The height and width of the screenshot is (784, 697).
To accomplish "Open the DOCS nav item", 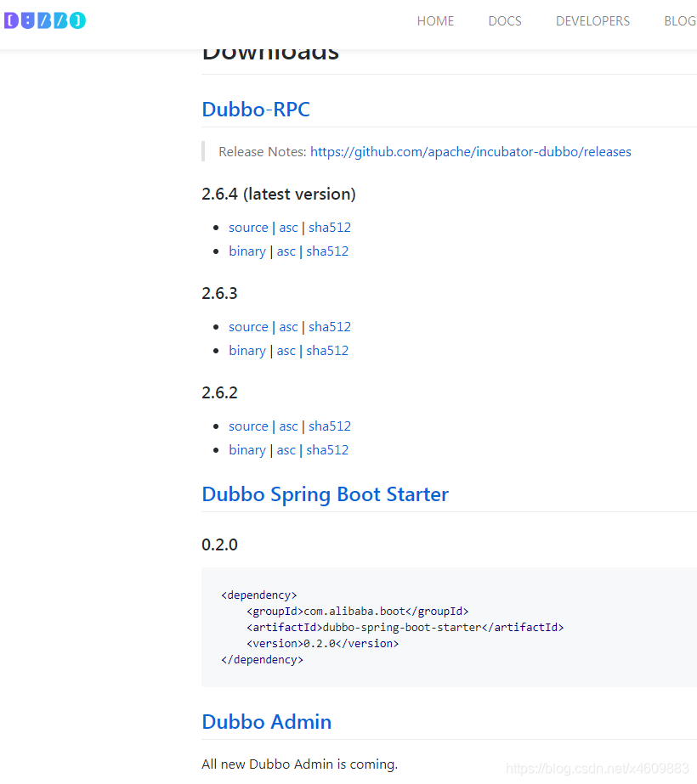I will 505,21.
